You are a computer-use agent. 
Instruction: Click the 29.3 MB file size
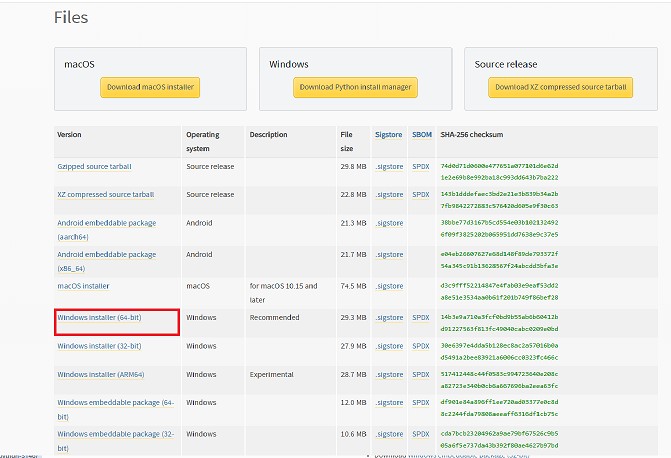(x=353, y=318)
